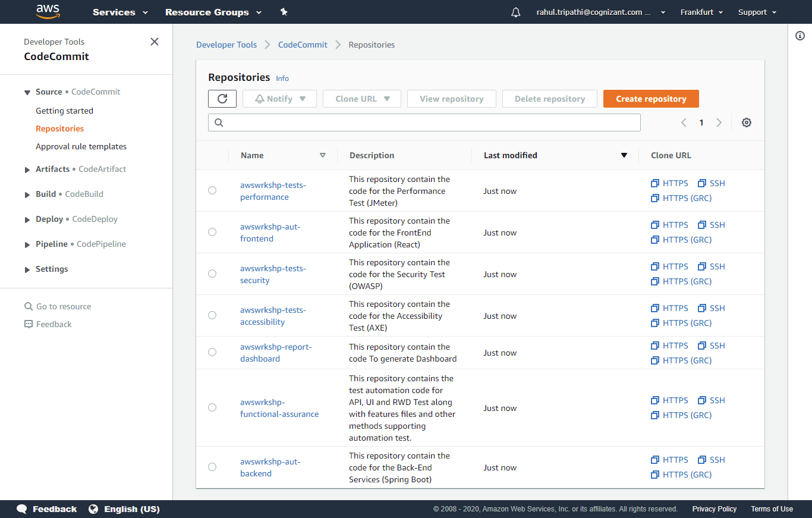Open the Services dropdown menu
The width and height of the screenshot is (812, 518).
tap(120, 12)
